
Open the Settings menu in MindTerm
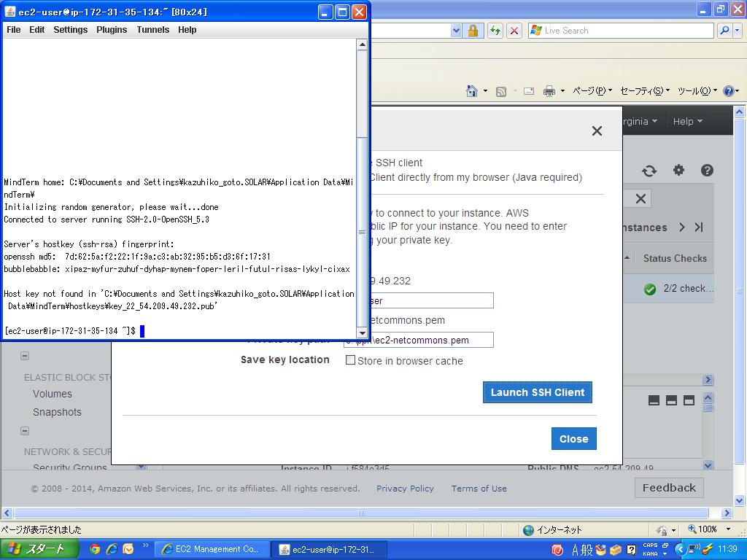(71, 29)
